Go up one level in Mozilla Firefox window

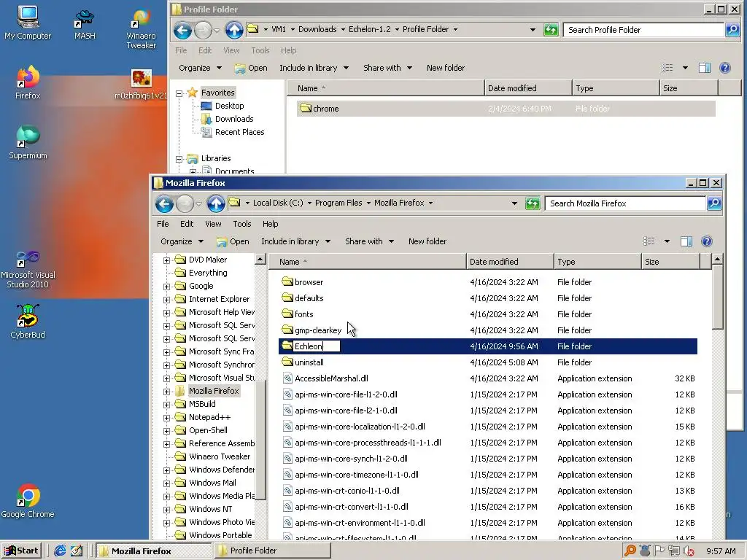[x=216, y=204]
